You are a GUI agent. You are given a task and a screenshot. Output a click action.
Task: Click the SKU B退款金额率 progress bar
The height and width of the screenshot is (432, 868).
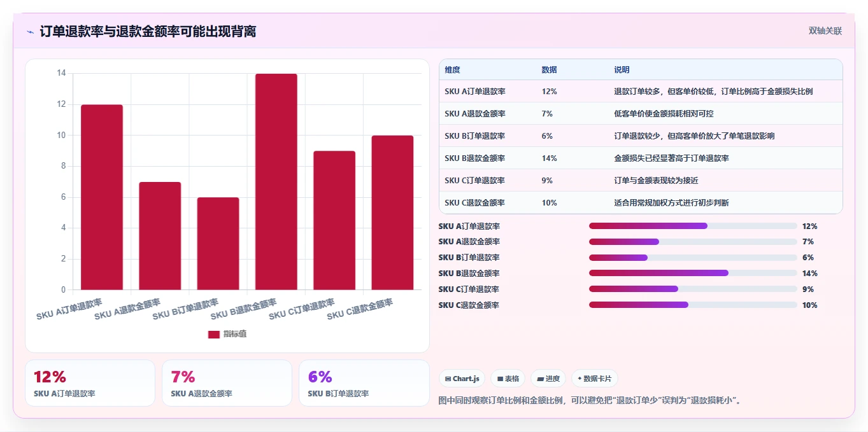(x=693, y=273)
